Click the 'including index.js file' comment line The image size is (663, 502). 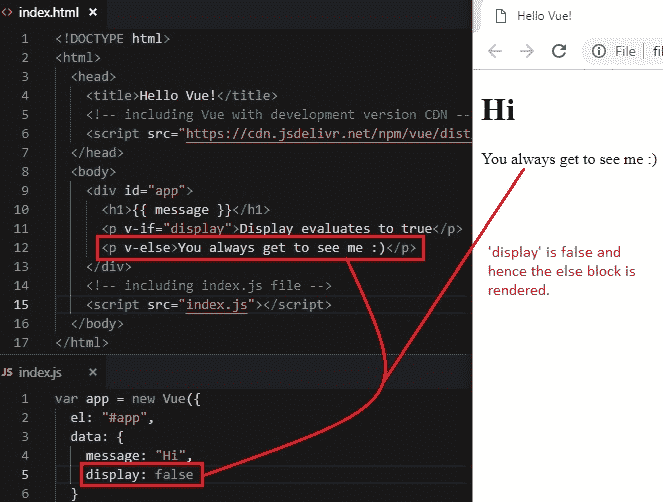point(209,286)
